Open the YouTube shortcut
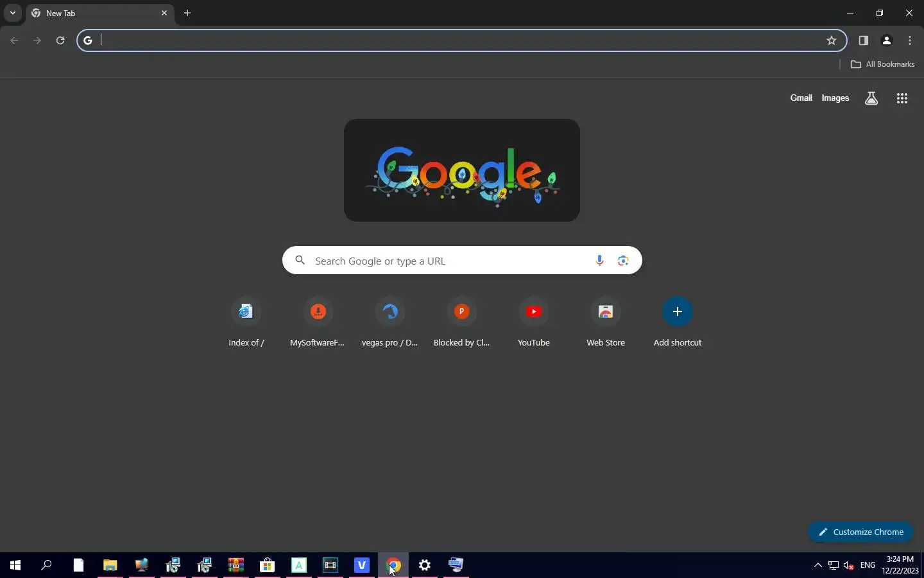 [534, 323]
